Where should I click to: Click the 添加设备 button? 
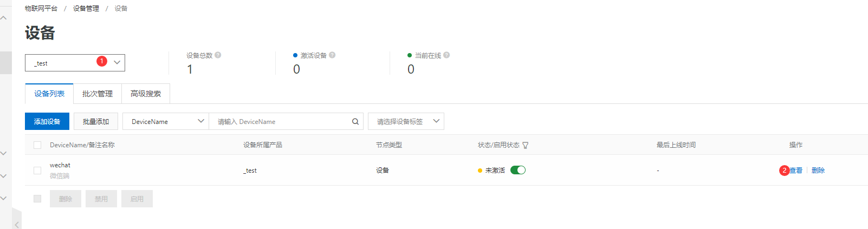click(47, 121)
